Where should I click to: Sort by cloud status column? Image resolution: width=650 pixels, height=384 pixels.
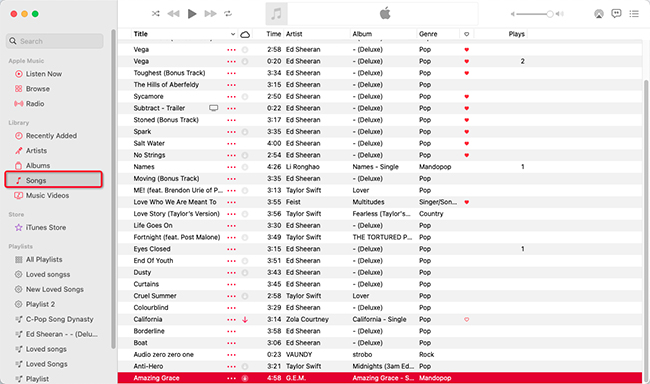click(x=245, y=34)
